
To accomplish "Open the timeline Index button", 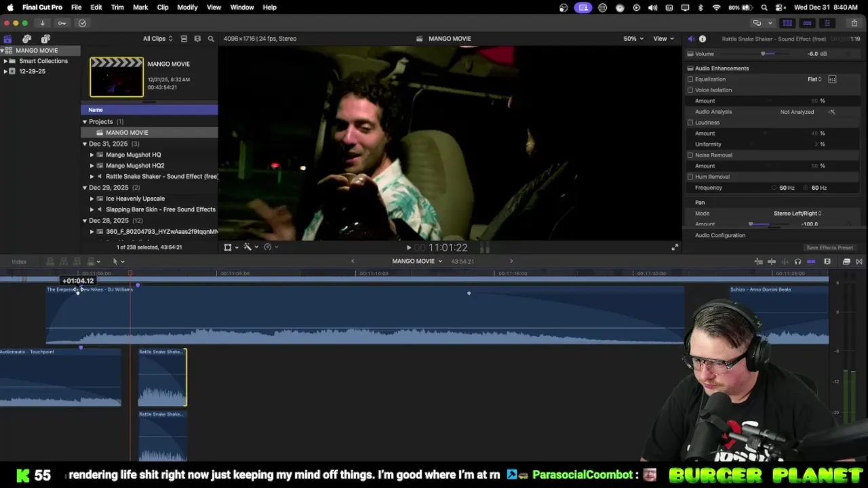I will pos(19,262).
